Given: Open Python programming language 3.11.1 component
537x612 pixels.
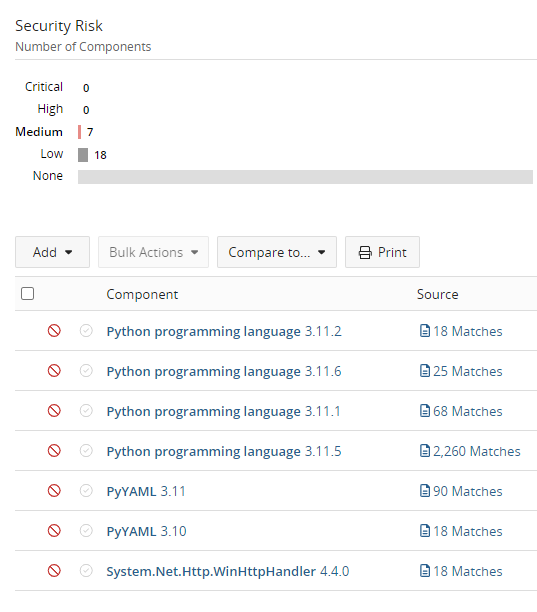Looking at the screenshot, I should (224, 411).
